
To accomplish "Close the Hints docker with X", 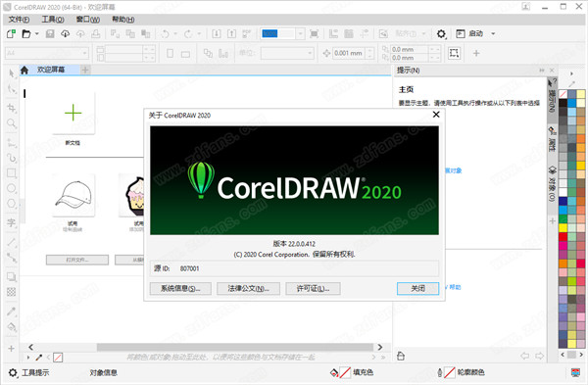I will click(552, 71).
